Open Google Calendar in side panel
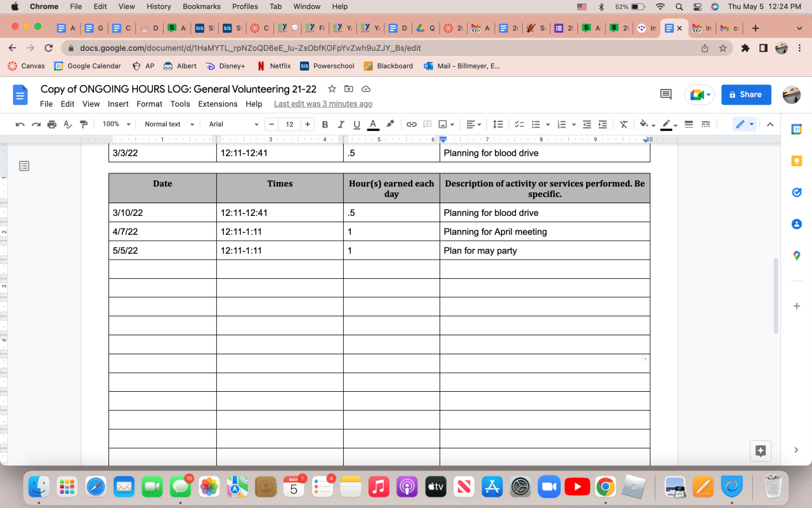 pos(797,130)
